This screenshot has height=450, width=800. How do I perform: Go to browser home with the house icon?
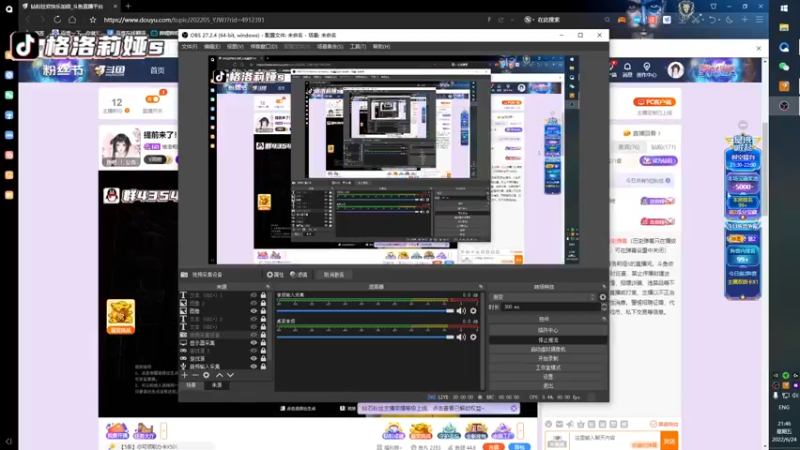tap(72, 19)
